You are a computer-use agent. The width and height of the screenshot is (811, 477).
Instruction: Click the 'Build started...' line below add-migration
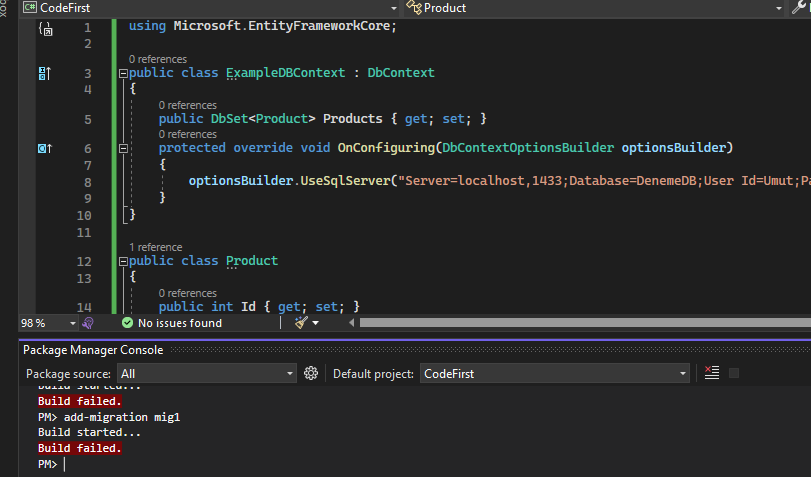[x=89, y=432]
